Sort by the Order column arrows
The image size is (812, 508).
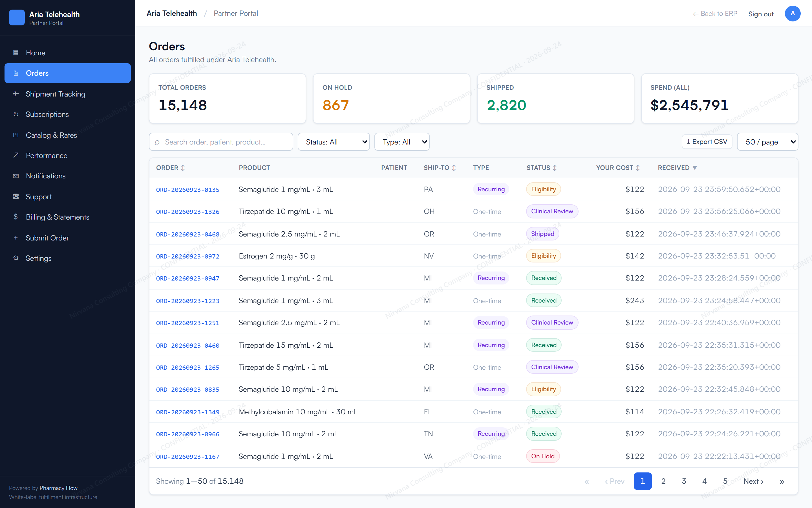pos(183,168)
